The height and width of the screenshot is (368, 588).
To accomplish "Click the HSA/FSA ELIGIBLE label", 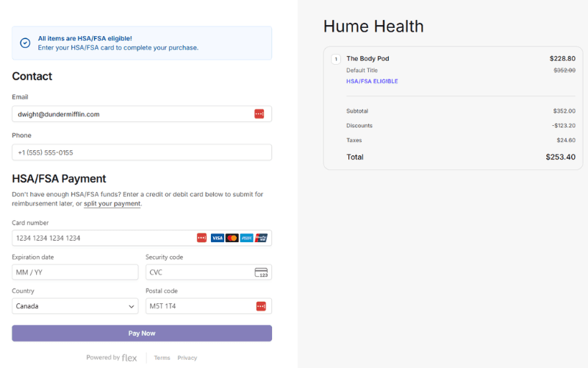I will tap(372, 81).
